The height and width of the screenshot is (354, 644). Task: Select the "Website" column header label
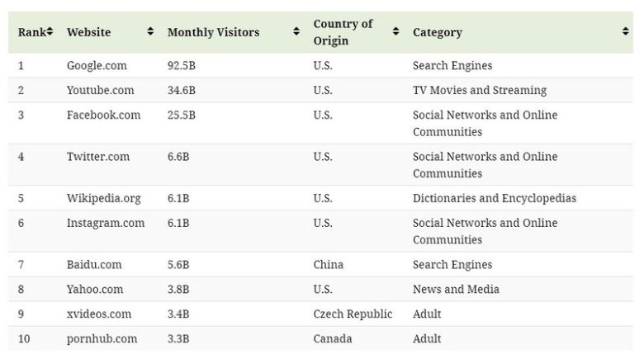(88, 32)
